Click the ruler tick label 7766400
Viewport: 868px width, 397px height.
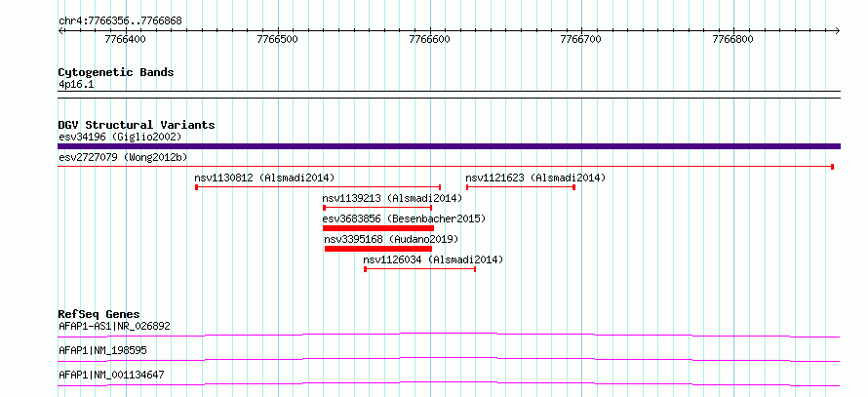click(126, 39)
